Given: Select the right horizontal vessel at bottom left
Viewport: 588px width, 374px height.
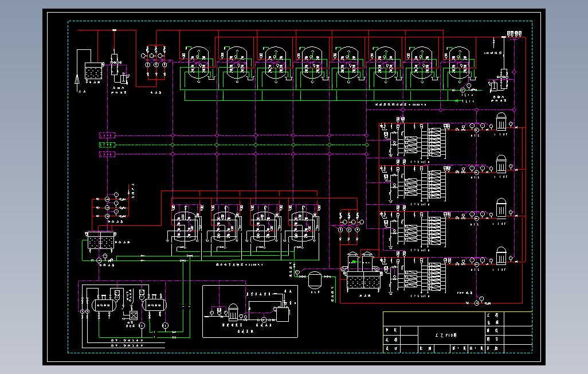Looking at the screenshot, I should (154, 305).
